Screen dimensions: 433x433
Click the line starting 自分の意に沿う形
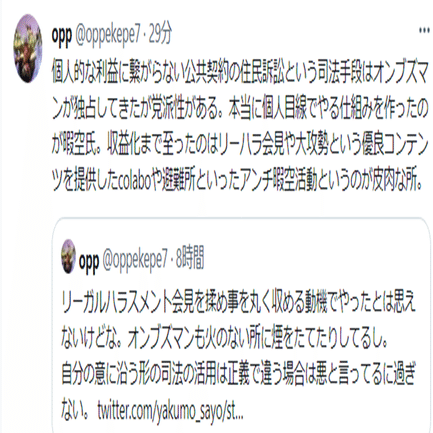[239, 376]
